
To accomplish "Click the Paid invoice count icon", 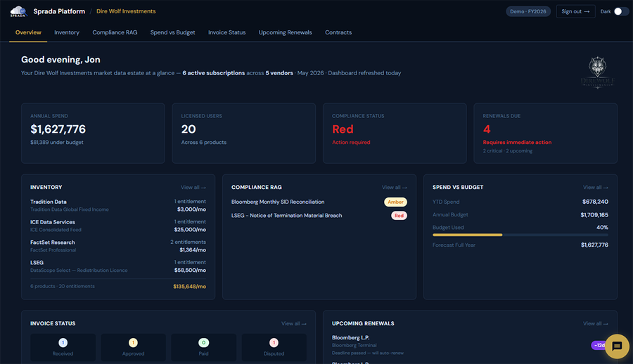I will click(203, 343).
